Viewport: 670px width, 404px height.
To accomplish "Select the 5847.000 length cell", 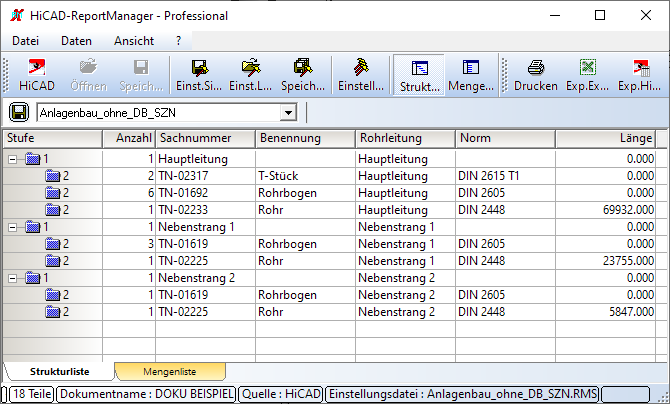I will point(605,312).
